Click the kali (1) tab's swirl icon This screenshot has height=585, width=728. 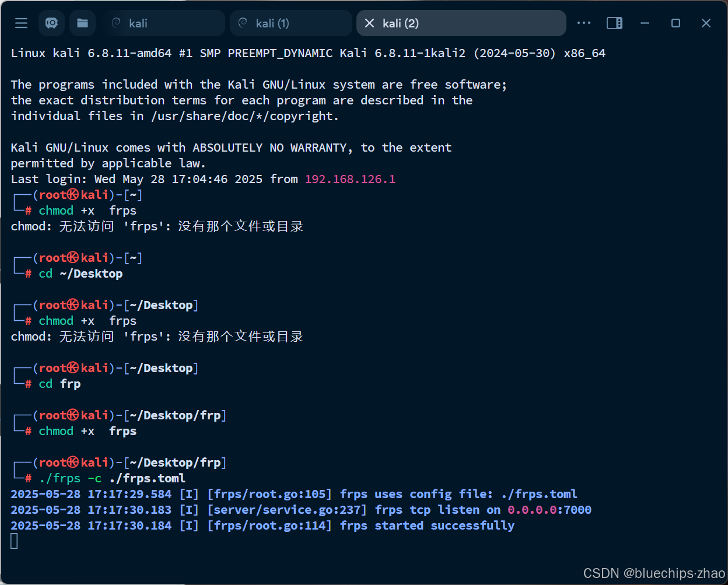[243, 23]
